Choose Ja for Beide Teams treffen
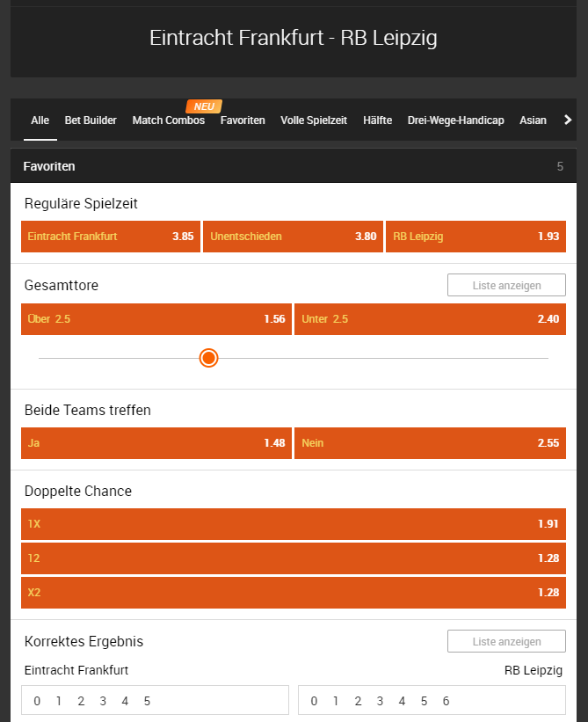 pos(156,443)
